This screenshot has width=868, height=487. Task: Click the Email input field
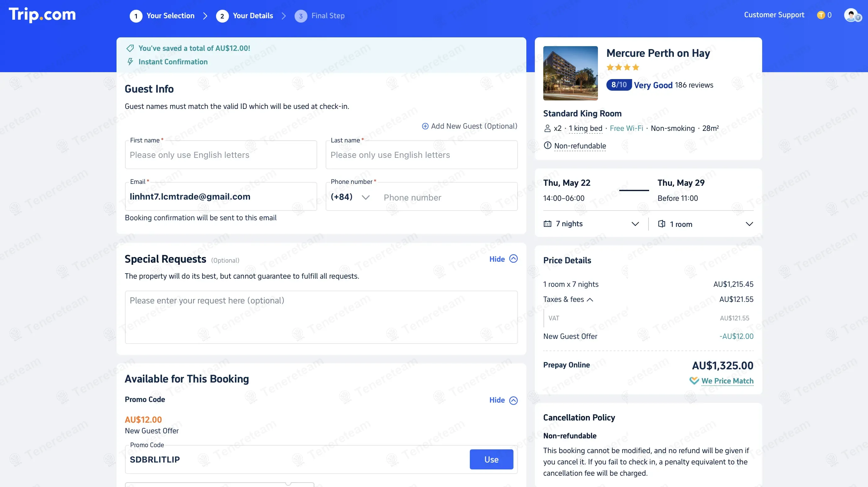pos(221,197)
